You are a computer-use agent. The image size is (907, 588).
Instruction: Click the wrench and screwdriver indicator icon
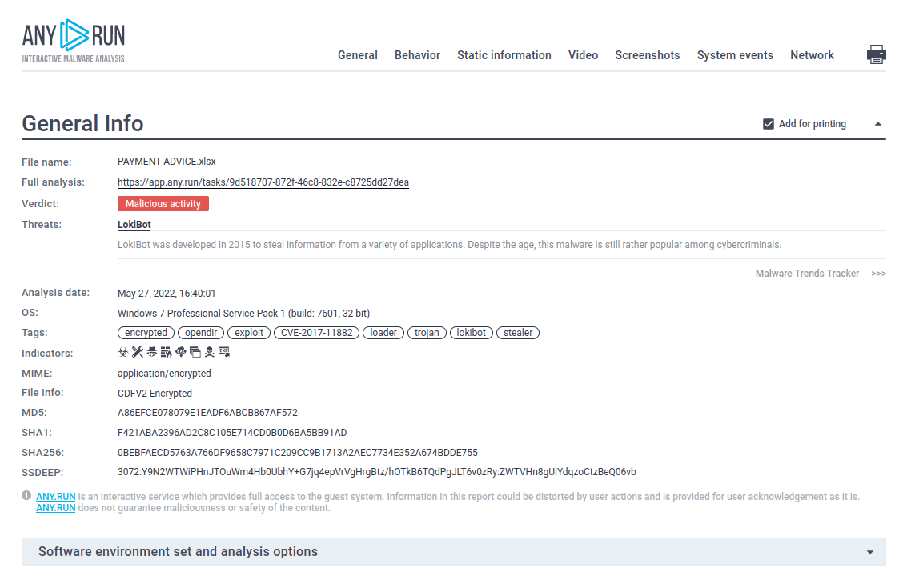tap(137, 352)
